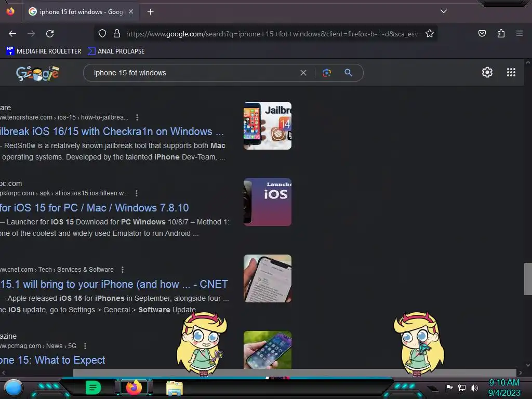
Task: Reload the current page
Action: [50, 34]
